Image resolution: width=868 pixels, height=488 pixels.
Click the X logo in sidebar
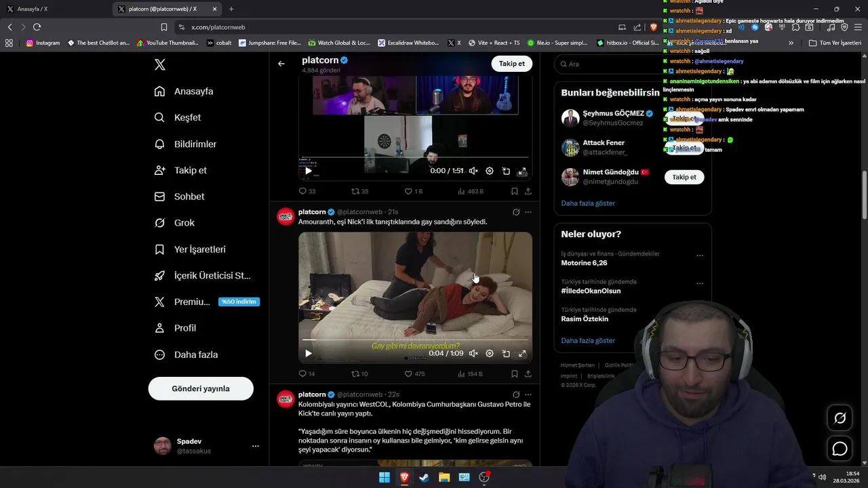(x=159, y=65)
